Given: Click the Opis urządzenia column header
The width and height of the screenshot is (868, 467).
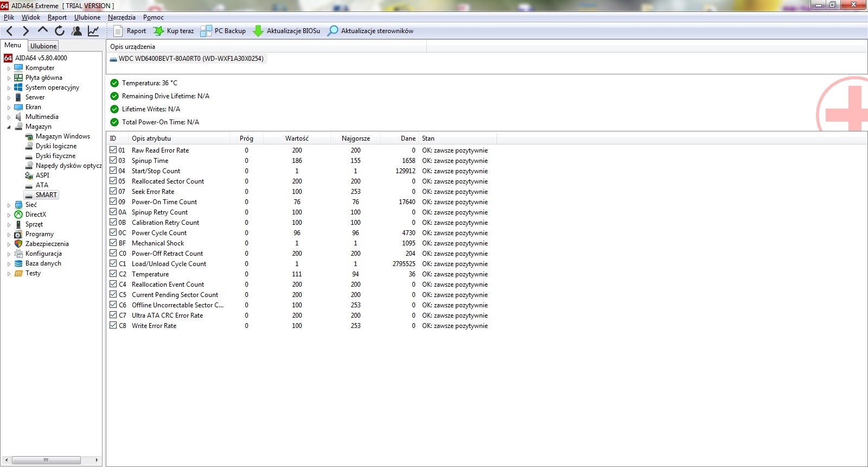Looking at the screenshot, I should 266,47.
